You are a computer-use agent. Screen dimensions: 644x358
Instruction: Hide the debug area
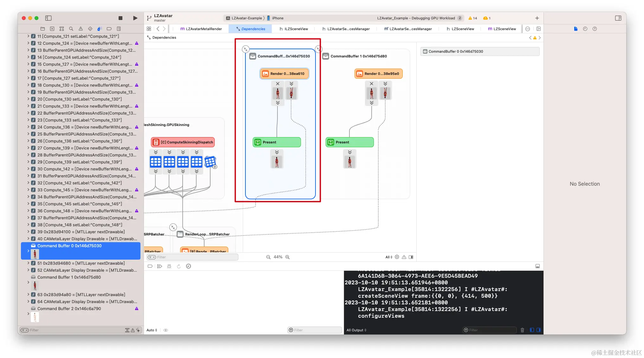(x=537, y=266)
